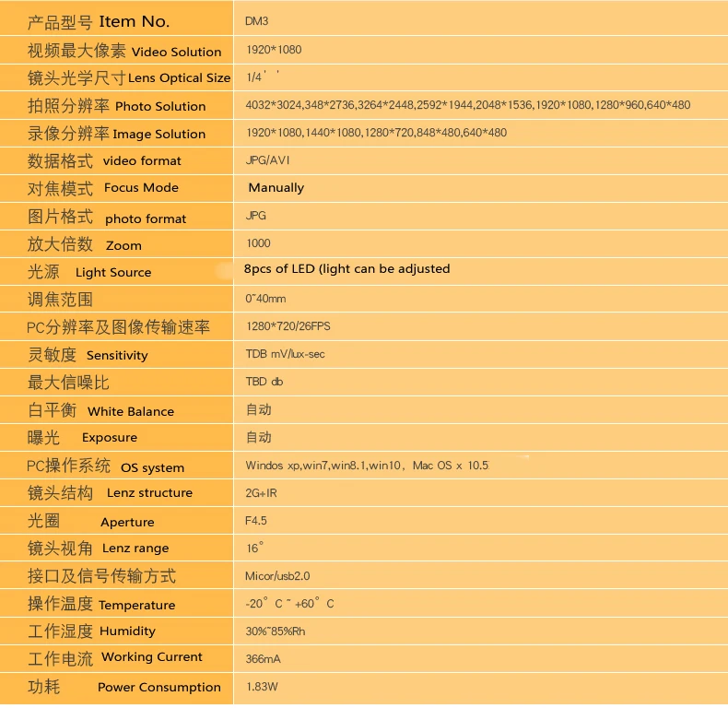The image size is (728, 708).
Task: Select the '0~40mm' value
Action: (265, 299)
